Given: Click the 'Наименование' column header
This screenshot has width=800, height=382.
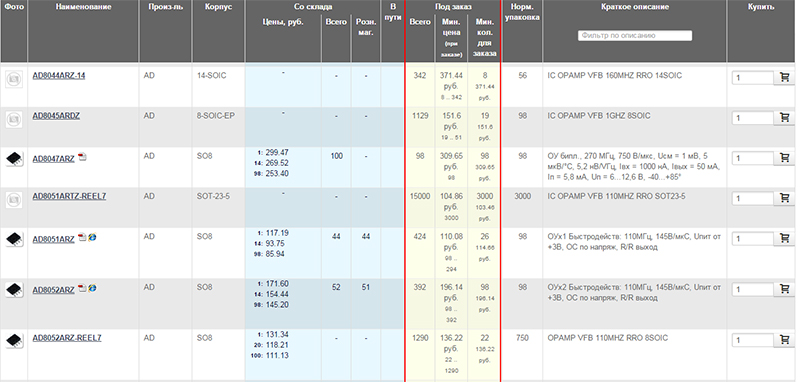Looking at the screenshot, I should pos(84,7).
